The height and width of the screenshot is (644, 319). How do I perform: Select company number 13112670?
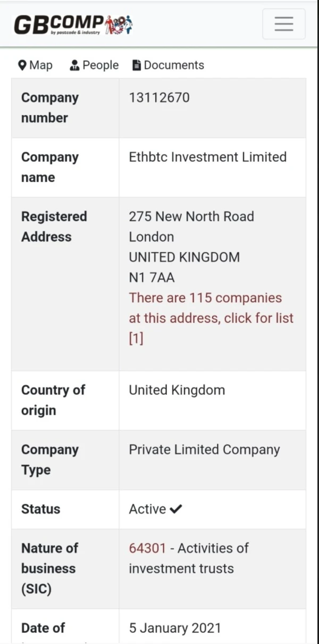click(159, 97)
